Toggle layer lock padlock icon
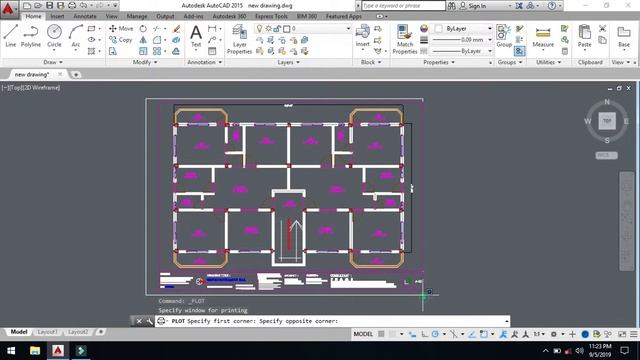 277,29
